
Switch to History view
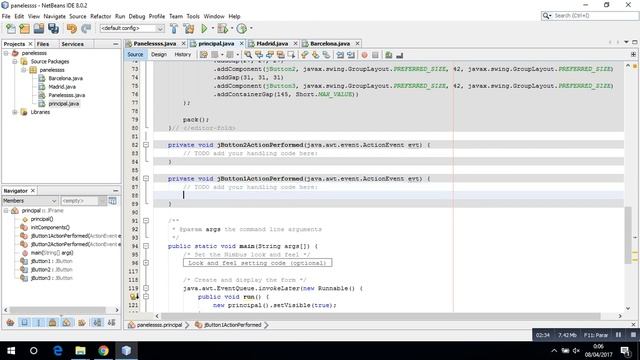tap(182, 55)
